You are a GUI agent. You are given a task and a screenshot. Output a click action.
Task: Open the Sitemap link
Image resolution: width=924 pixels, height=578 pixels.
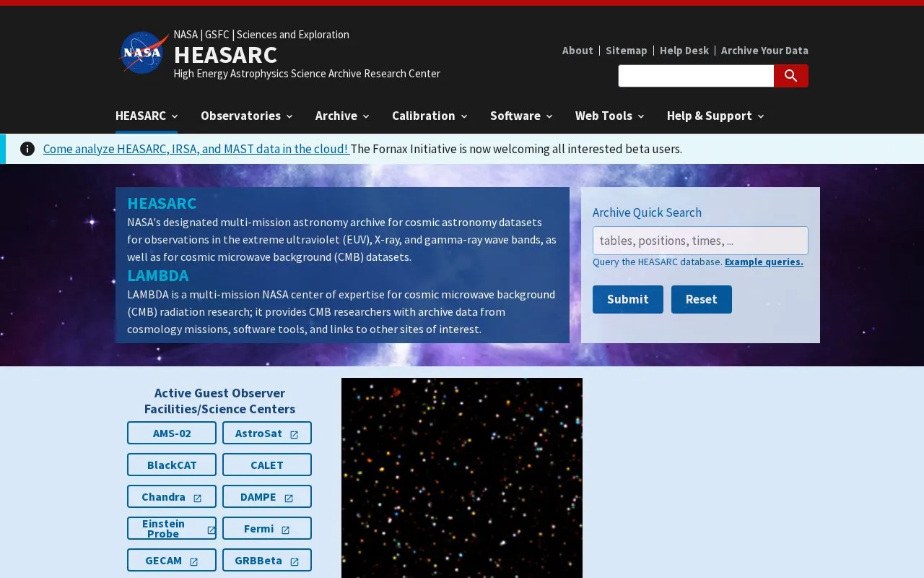coord(627,51)
